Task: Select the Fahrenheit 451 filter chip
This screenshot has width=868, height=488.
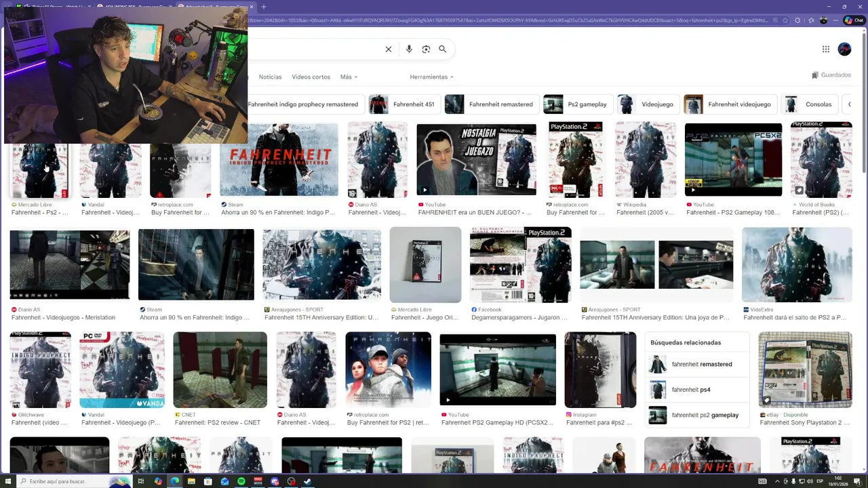Action: [x=403, y=104]
